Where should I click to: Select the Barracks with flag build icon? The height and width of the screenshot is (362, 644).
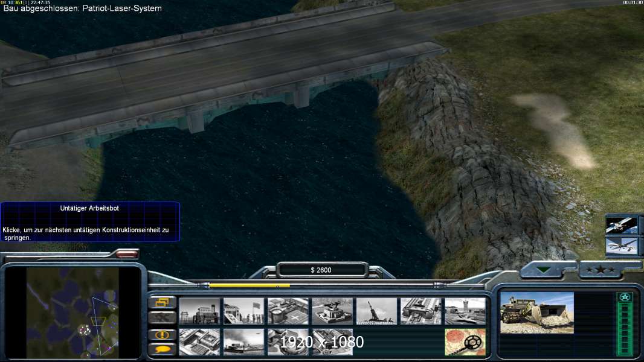tap(243, 311)
